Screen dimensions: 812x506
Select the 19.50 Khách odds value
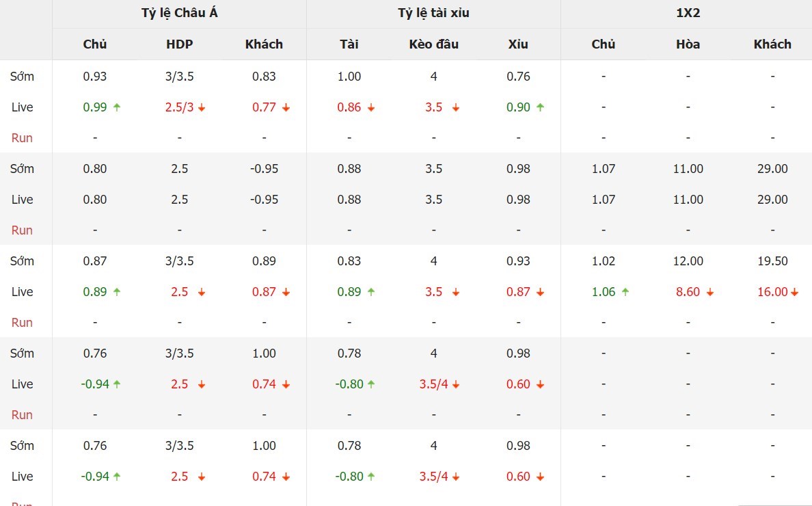pyautogui.click(x=772, y=261)
